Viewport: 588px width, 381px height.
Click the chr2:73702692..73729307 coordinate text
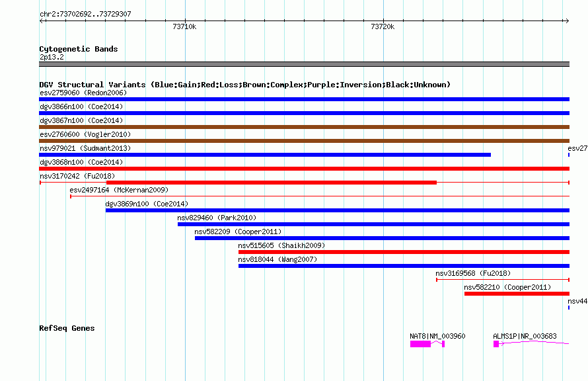85,15
